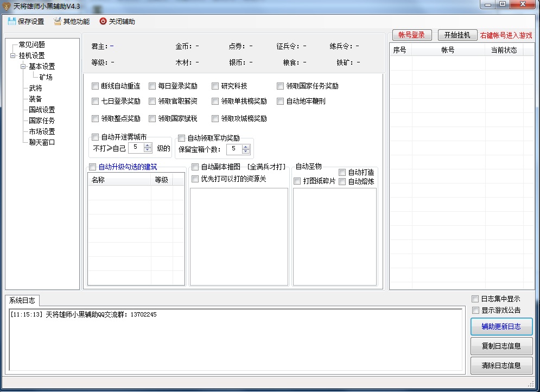The image size is (540, 392).
Task: Switch to the 系统日志 tab
Action: [21, 301]
